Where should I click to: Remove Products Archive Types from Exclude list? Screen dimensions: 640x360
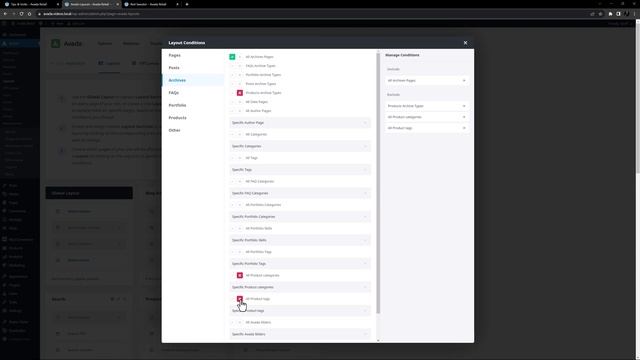(x=464, y=106)
